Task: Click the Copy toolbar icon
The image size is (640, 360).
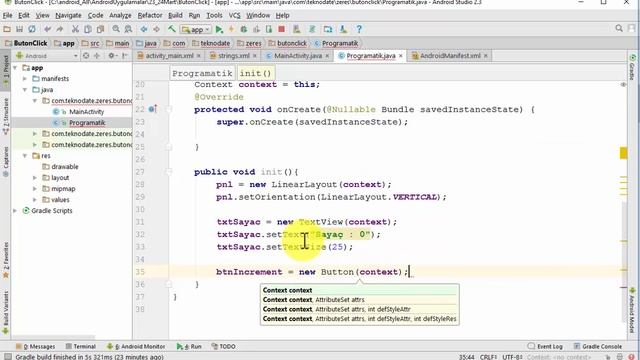Action: pos(87,29)
